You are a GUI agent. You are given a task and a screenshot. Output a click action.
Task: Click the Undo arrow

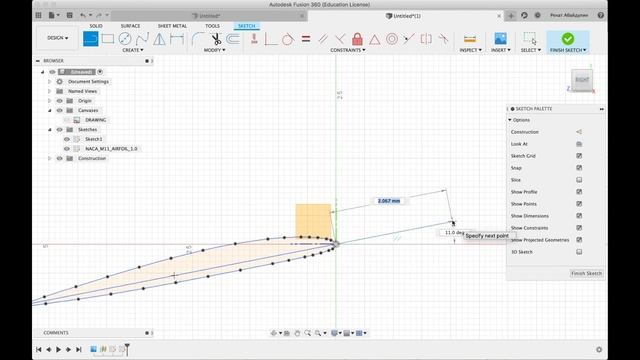(x=83, y=16)
